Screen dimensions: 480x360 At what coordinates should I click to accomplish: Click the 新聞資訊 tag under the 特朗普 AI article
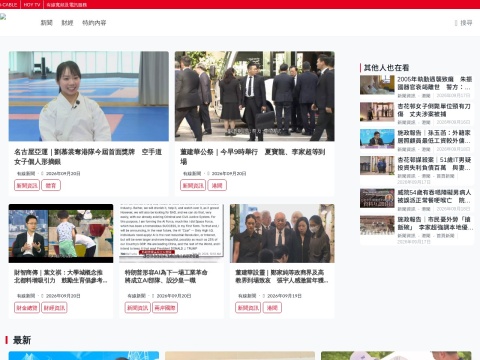pos(137,308)
